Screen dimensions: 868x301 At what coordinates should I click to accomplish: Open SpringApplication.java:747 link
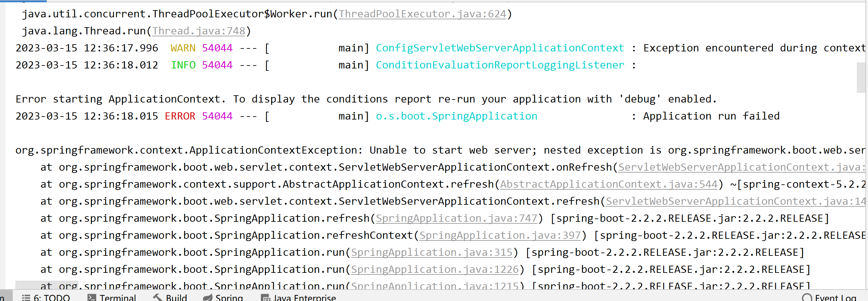tap(456, 218)
